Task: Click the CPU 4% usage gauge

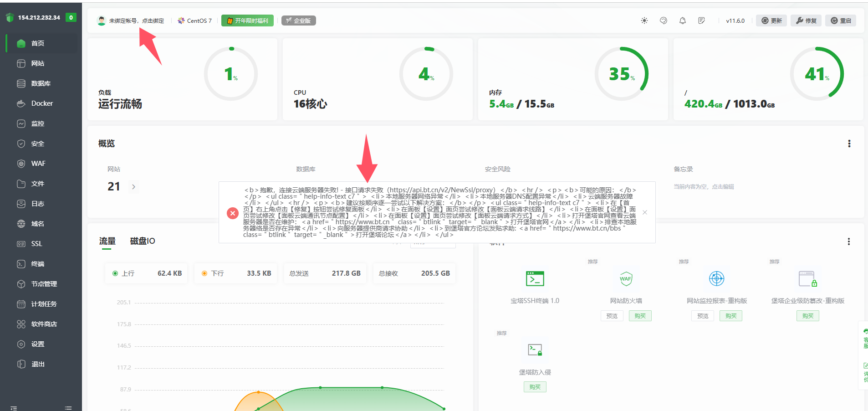Action: tap(426, 74)
